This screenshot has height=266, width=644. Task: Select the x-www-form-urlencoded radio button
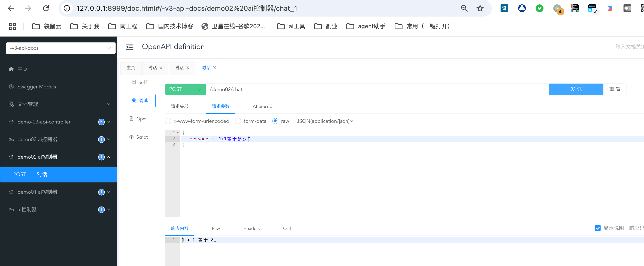[168, 121]
